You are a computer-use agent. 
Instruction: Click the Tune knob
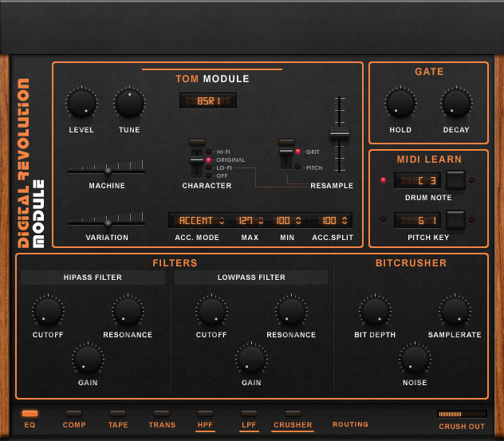(x=129, y=104)
